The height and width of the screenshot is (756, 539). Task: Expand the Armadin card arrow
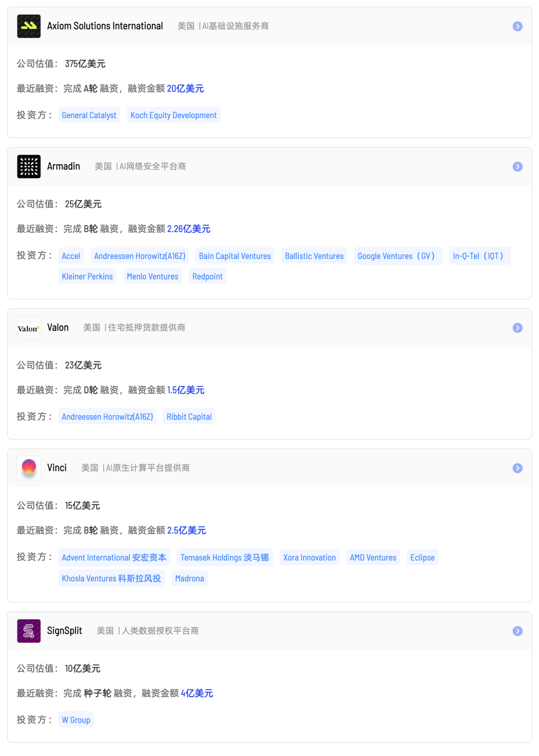coord(518,167)
